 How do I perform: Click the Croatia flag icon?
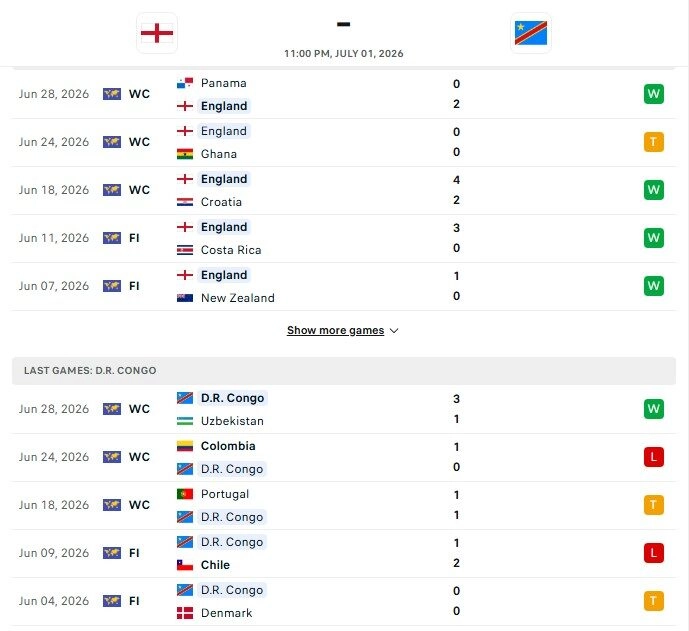(185, 202)
